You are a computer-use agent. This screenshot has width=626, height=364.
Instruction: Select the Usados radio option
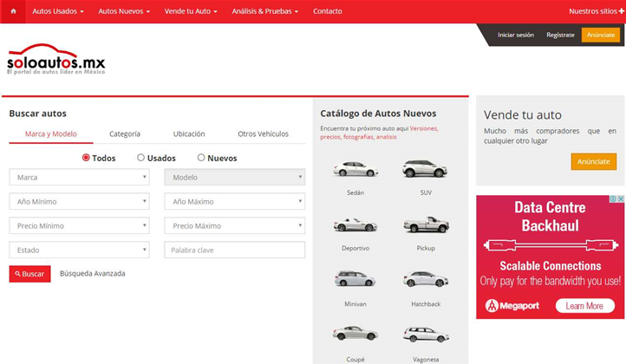pyautogui.click(x=141, y=158)
